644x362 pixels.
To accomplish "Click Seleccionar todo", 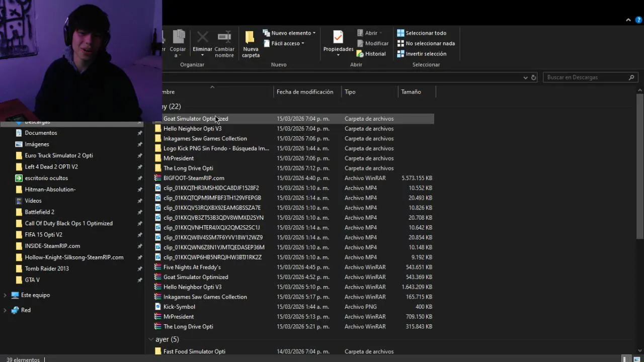I will tap(422, 33).
